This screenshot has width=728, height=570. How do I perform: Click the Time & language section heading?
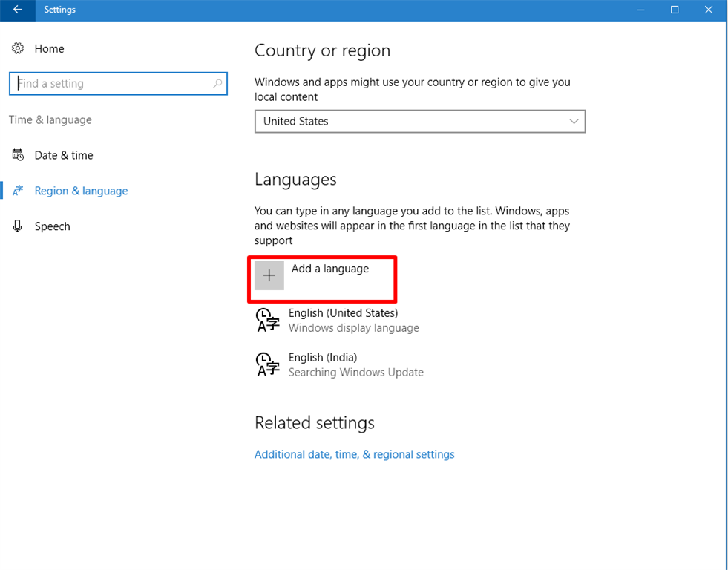tap(50, 119)
